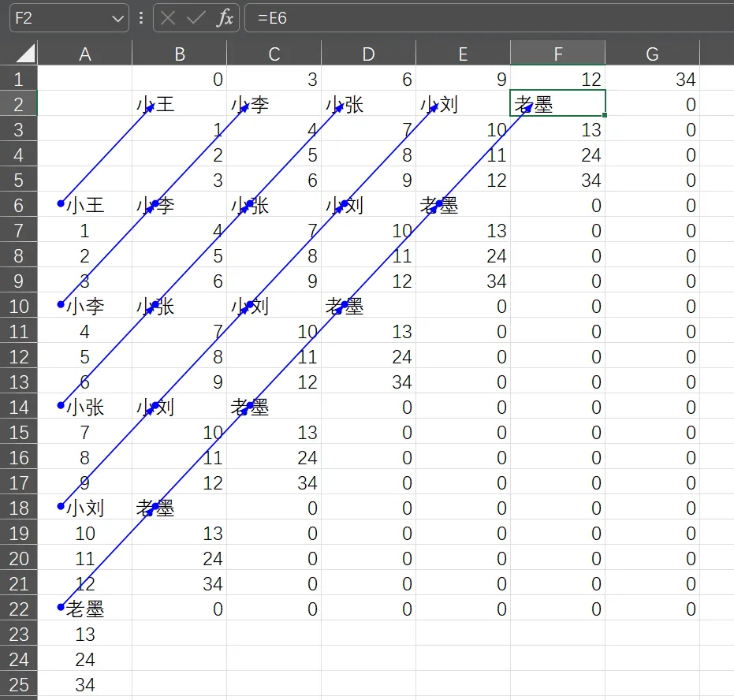The height and width of the screenshot is (700, 734).
Task: Click cell F4 containing 24
Action: (x=557, y=155)
